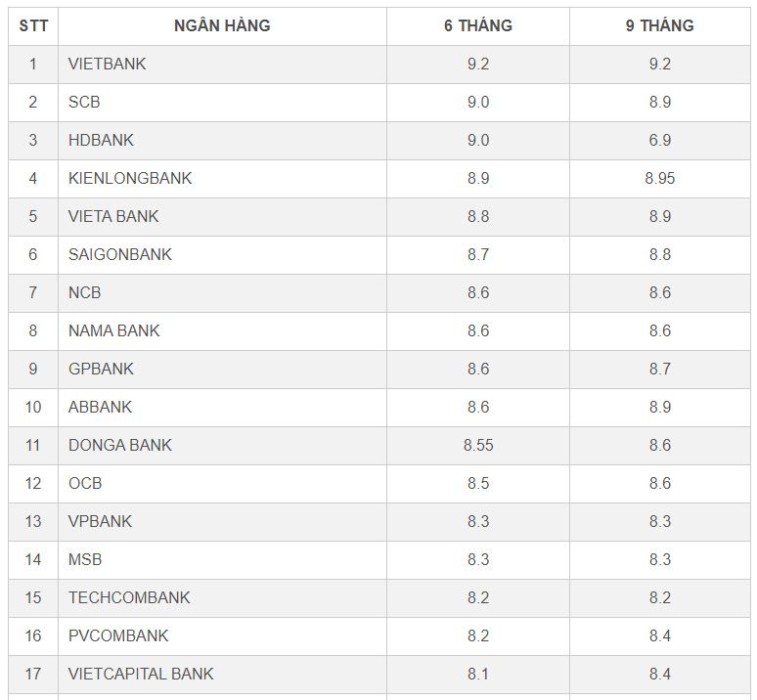757x700 pixels.
Task: Click DONGA BANK's 8.55 rate cell
Action: [478, 446]
